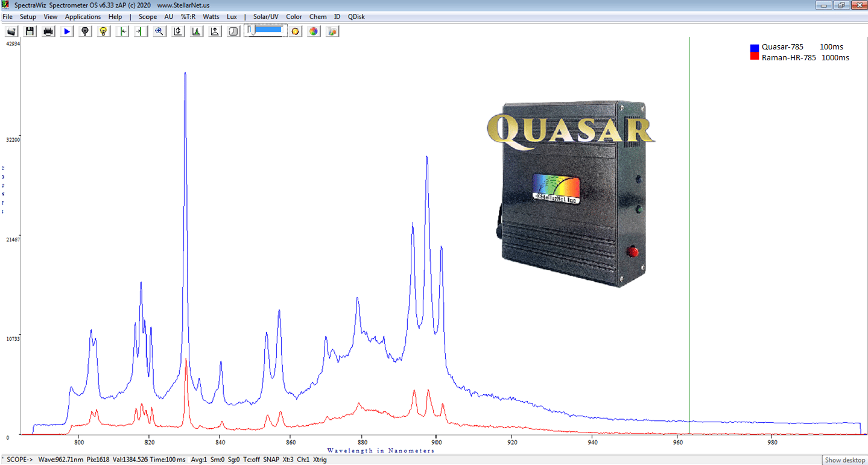Screen dimensions: 868x465
Task: Toggle the timer episodic capture icon
Action: (233, 31)
